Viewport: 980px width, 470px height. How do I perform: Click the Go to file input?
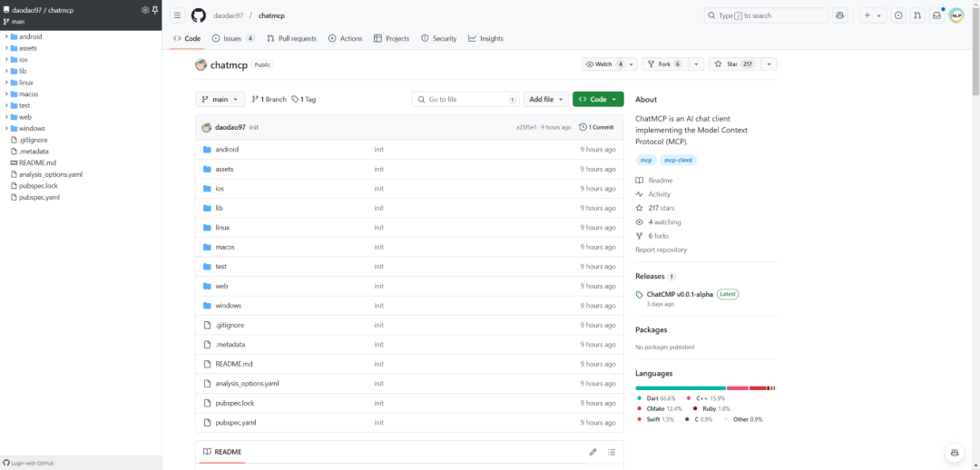465,100
